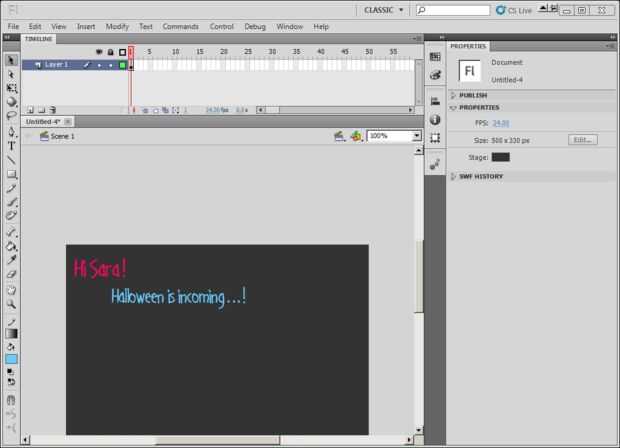The image size is (620, 448).
Task: Open the Color palette panel icon
Action: tap(435, 75)
